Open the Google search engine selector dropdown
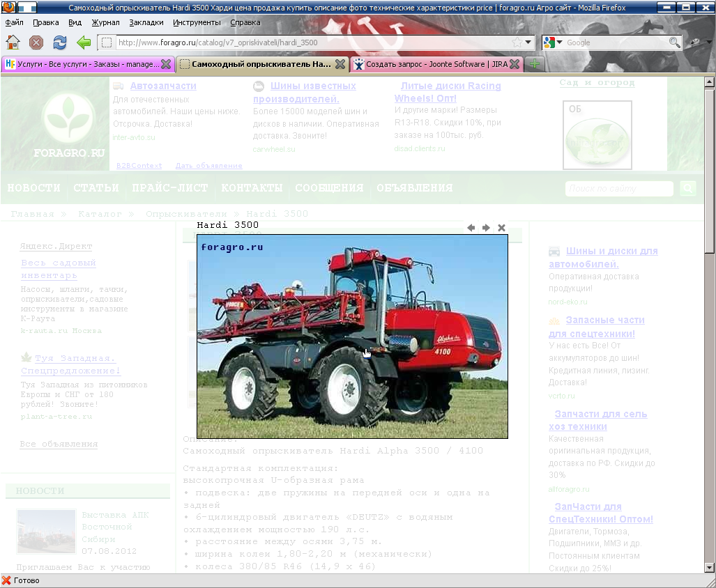The height and width of the screenshot is (588, 716). pos(553,42)
